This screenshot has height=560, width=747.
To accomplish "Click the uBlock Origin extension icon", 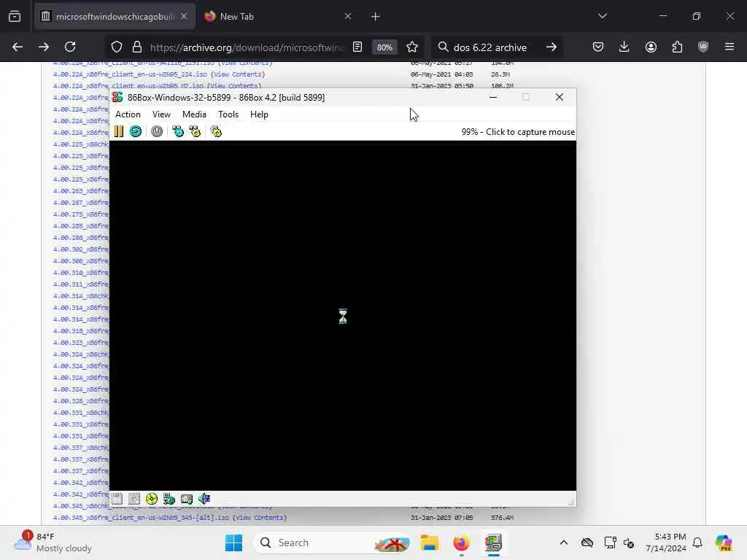I will (703, 47).
